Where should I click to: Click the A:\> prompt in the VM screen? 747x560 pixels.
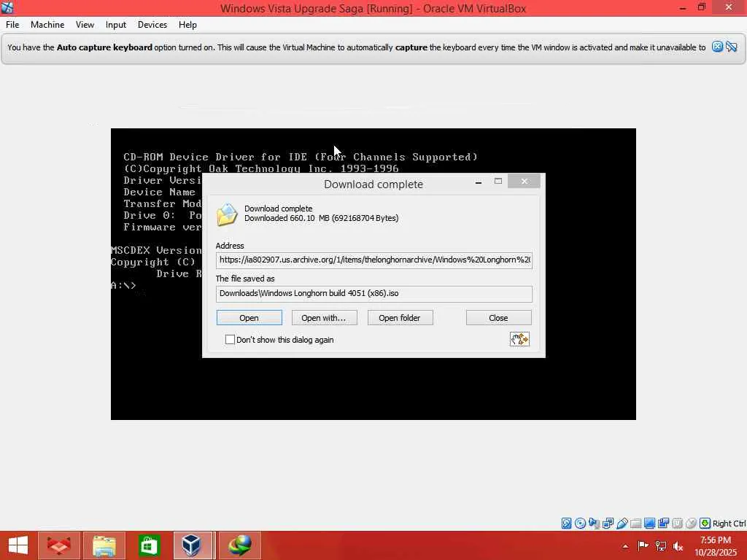[123, 285]
